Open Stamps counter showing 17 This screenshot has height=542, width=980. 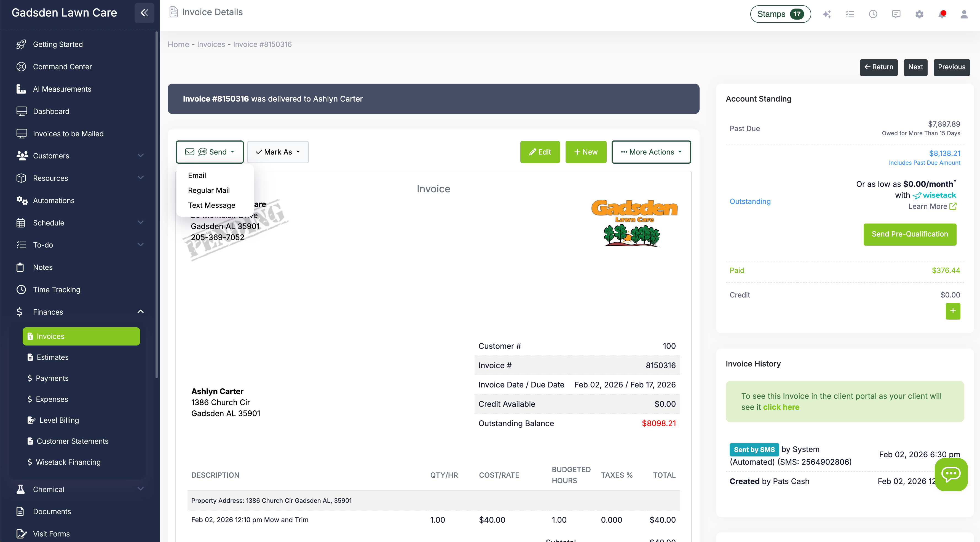tap(780, 14)
